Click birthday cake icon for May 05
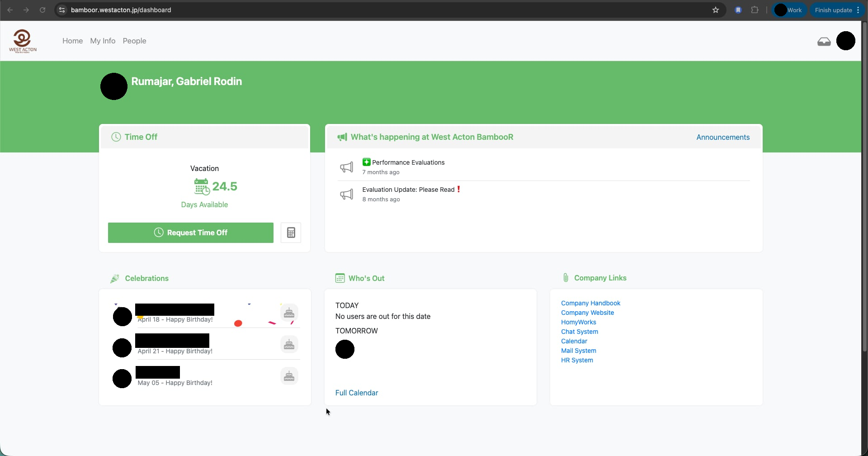This screenshot has height=456, width=868. (289, 376)
